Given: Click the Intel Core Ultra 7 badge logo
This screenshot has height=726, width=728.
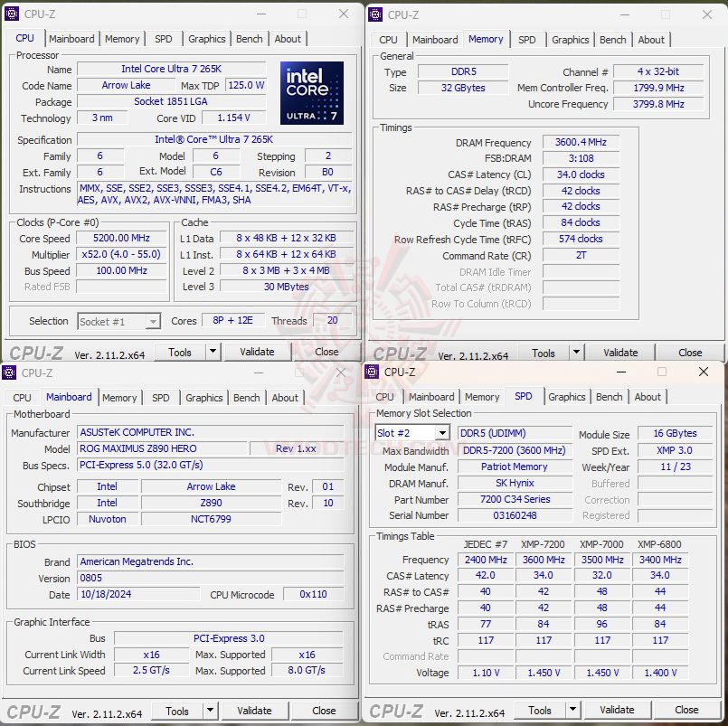Looking at the screenshot, I should pyautogui.click(x=311, y=94).
